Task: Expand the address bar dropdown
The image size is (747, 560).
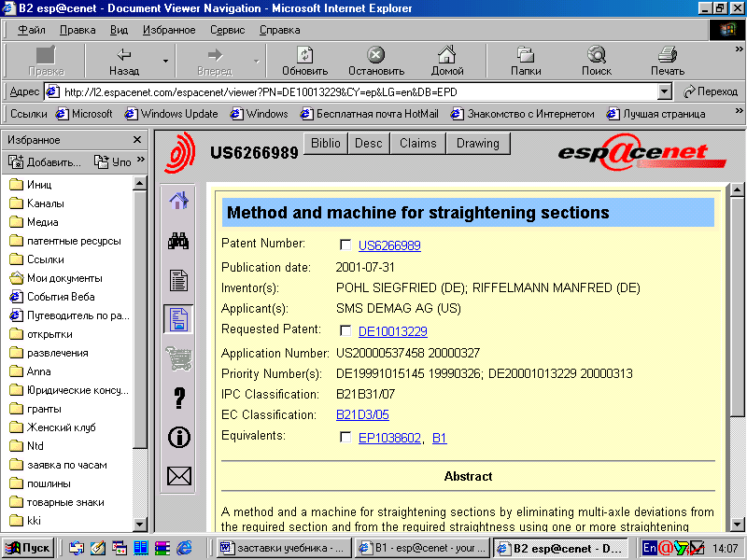Action: tap(665, 91)
